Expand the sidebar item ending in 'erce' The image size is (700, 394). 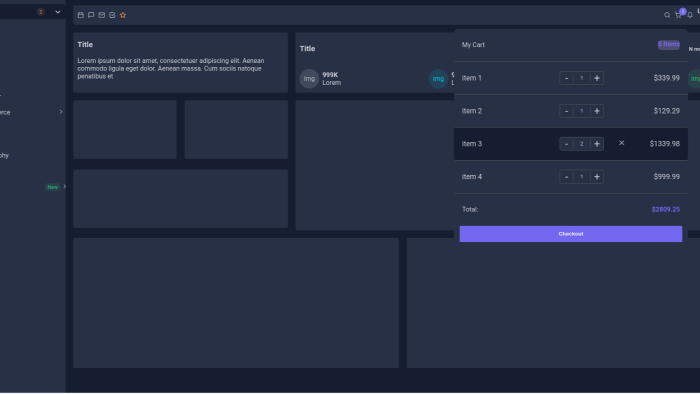pyautogui.click(x=61, y=112)
